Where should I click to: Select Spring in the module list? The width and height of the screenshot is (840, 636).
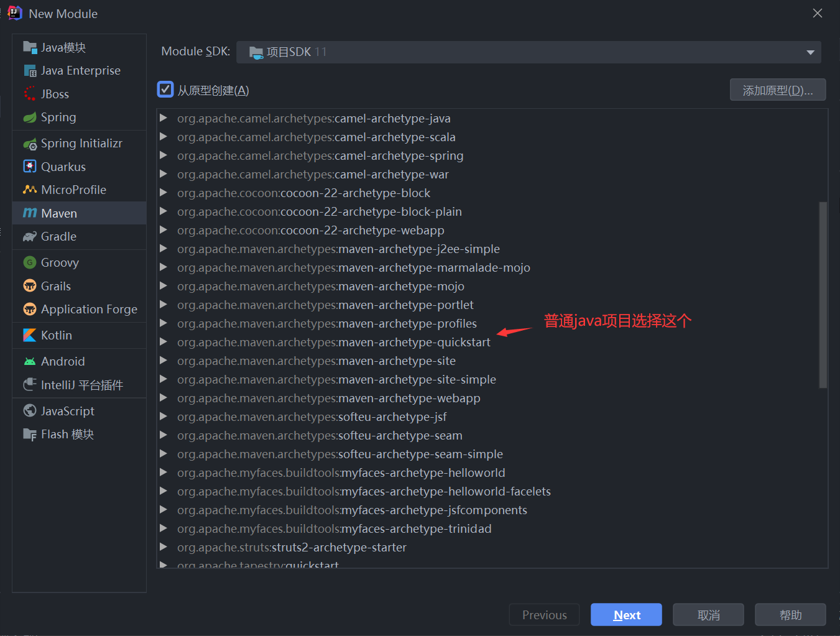(x=80, y=117)
